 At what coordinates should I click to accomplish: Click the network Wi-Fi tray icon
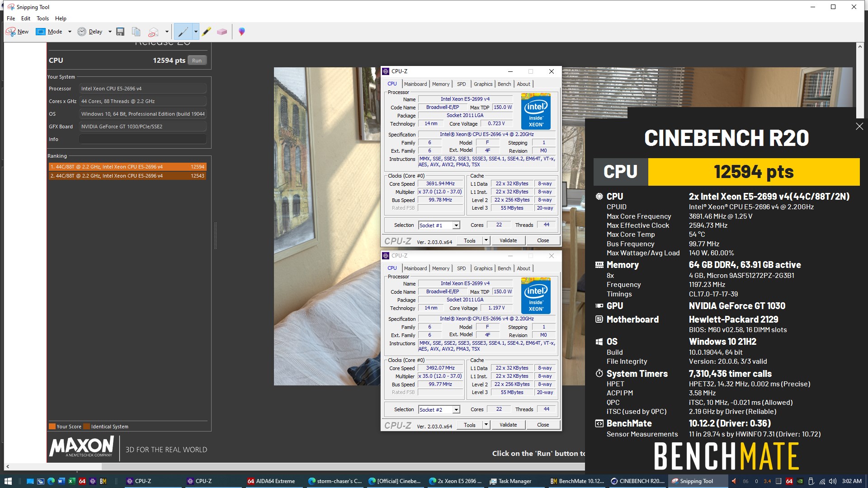tap(822, 481)
